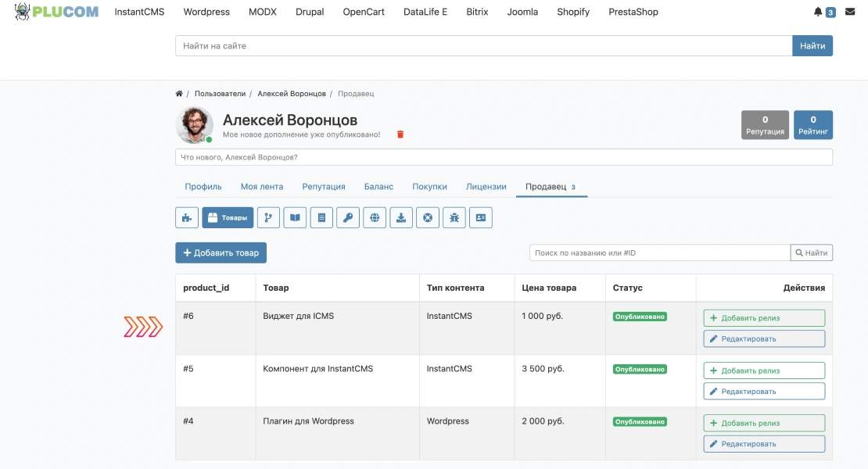Image resolution: width=868 pixels, height=469 pixels.
Task: Delete status with the red trash icon
Action: point(400,134)
